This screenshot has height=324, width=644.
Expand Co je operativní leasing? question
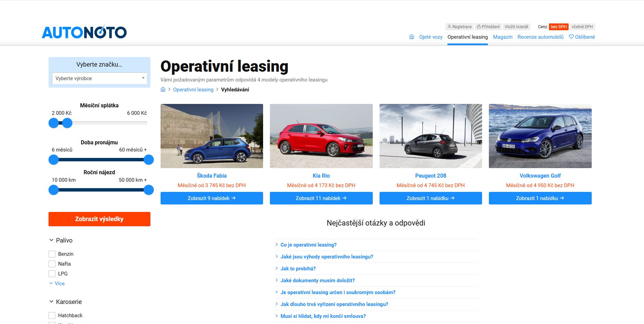(309, 245)
